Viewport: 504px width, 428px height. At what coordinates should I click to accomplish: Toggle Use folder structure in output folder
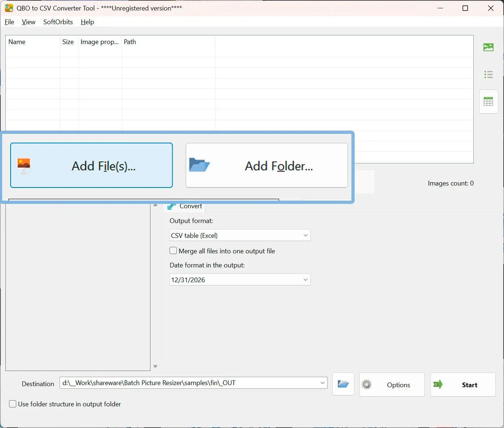13,404
